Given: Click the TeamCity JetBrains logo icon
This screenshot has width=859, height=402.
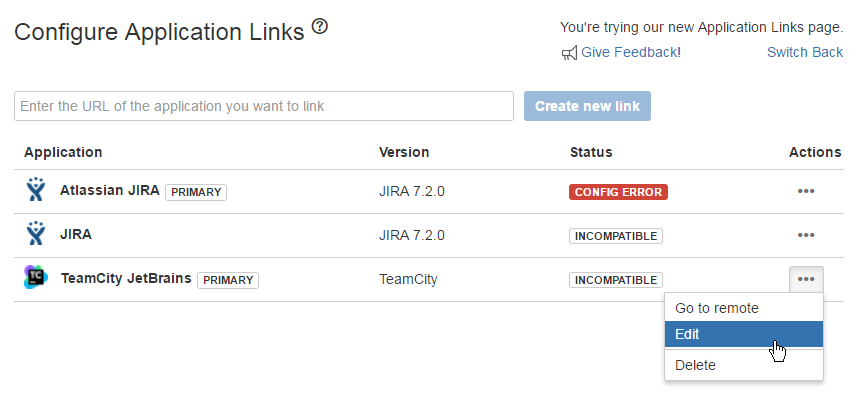Looking at the screenshot, I should coord(36,279).
